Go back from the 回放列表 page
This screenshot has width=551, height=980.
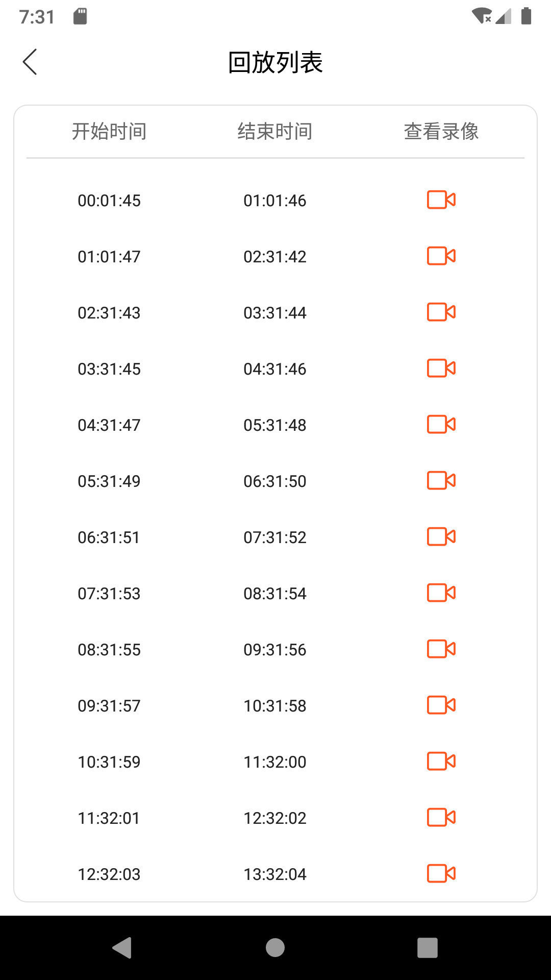[x=30, y=62]
